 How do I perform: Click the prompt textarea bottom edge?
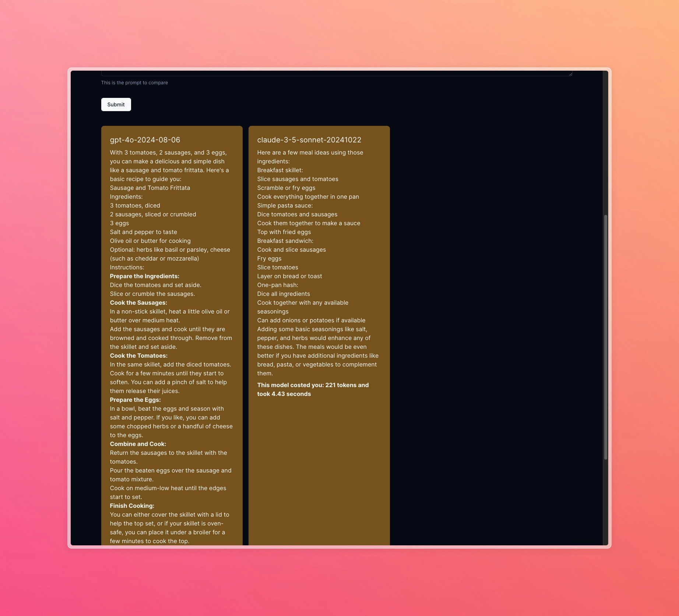[x=337, y=75]
